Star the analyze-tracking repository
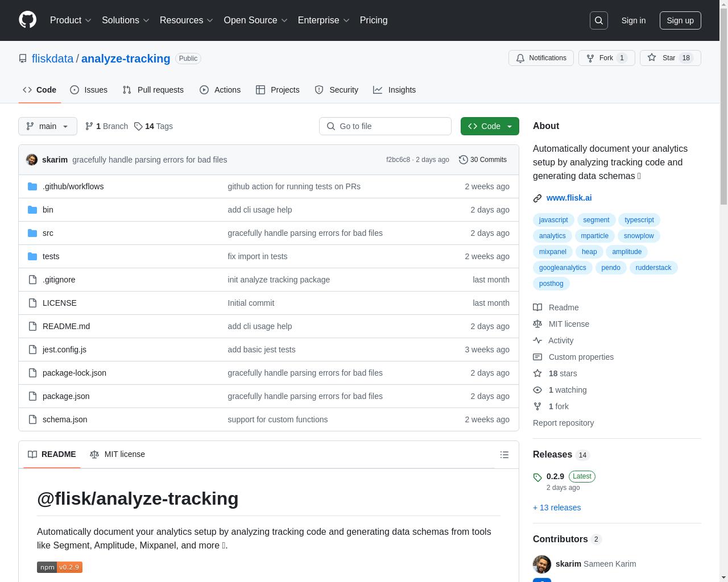 click(x=670, y=58)
